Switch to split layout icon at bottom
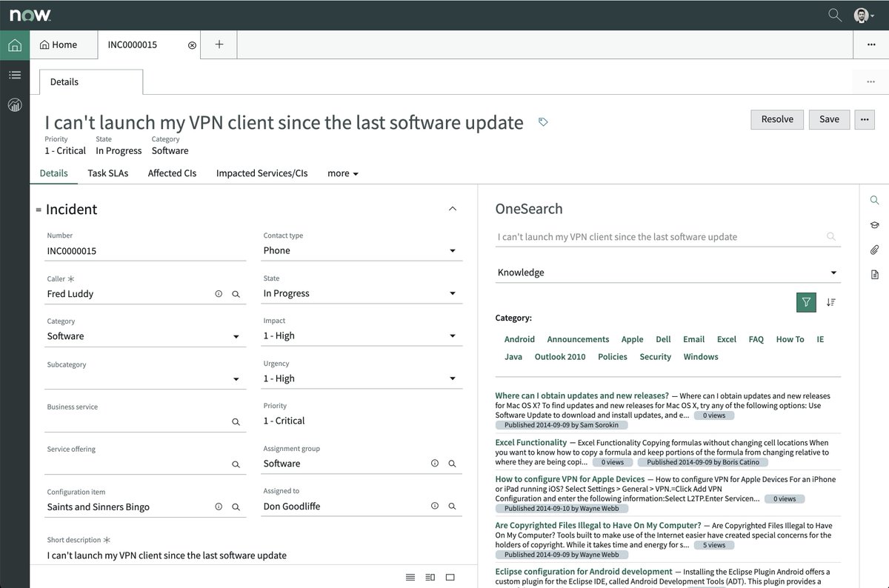The image size is (889, 588). pos(430,577)
